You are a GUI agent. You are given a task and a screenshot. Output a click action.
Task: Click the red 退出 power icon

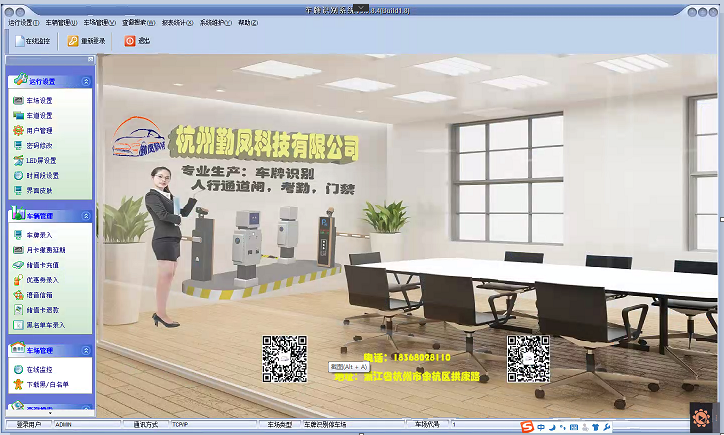(x=130, y=41)
